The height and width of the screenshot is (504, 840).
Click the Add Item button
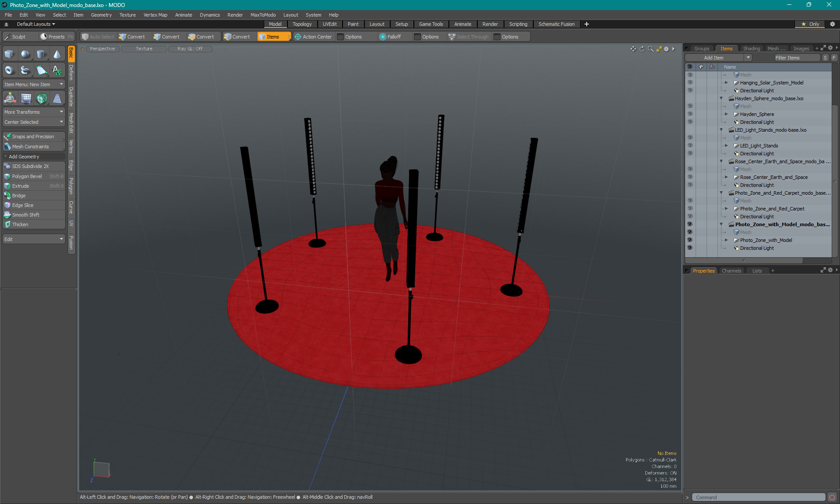pyautogui.click(x=714, y=58)
